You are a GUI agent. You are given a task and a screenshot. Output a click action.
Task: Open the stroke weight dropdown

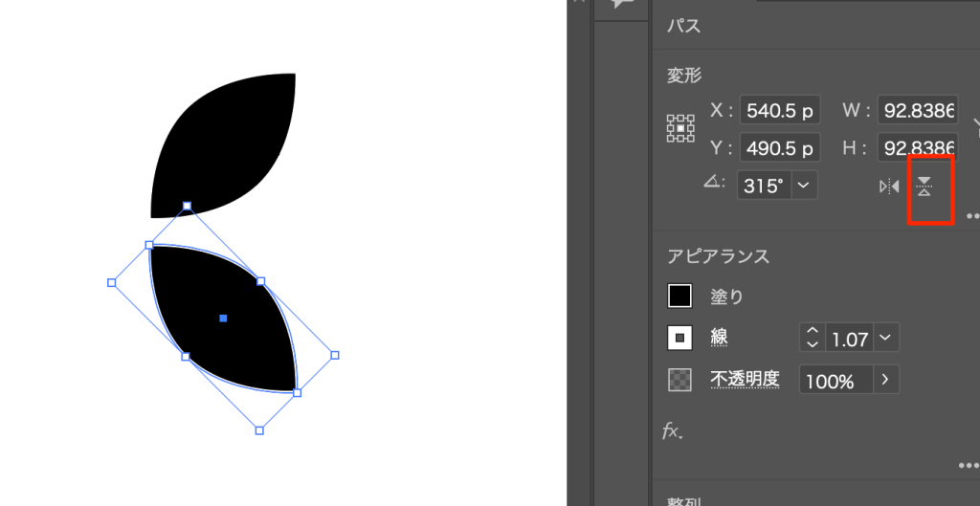[884, 338]
